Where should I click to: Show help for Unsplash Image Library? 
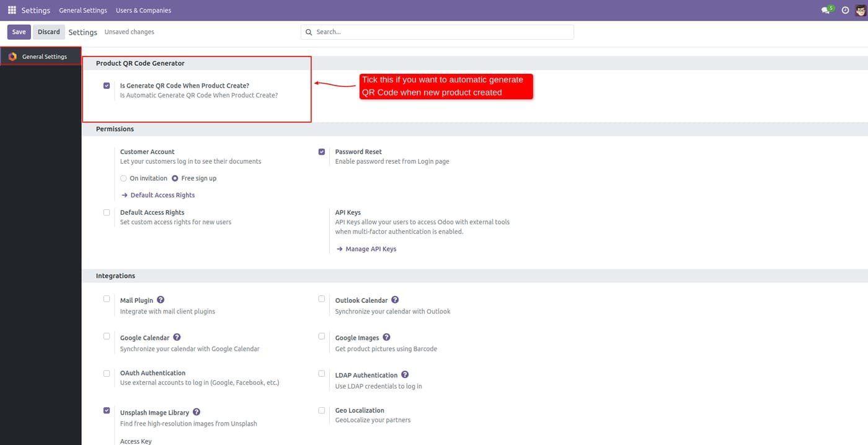click(x=197, y=411)
